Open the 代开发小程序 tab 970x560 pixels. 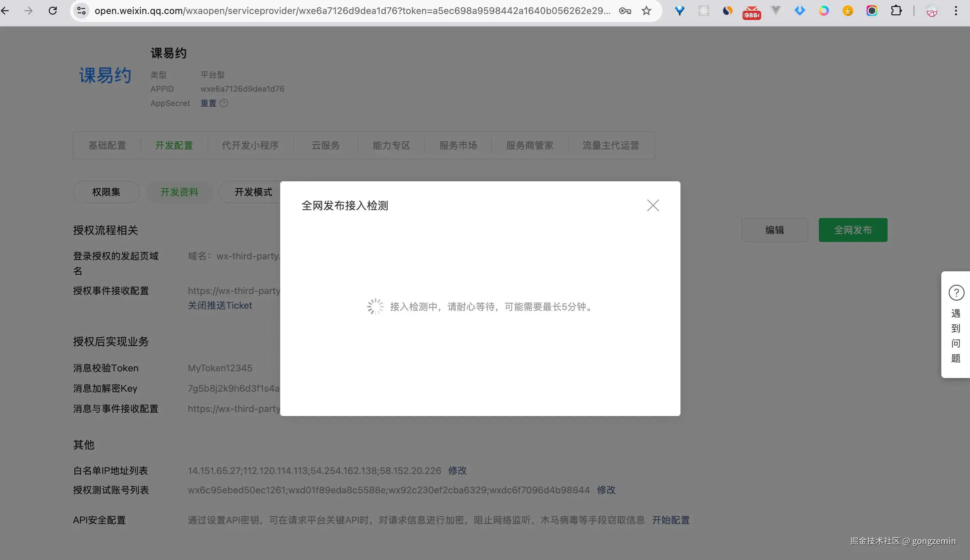coord(250,145)
